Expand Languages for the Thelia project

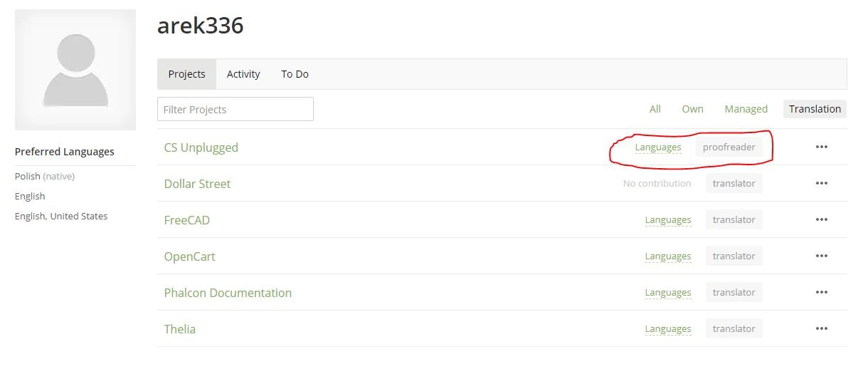[x=668, y=329]
